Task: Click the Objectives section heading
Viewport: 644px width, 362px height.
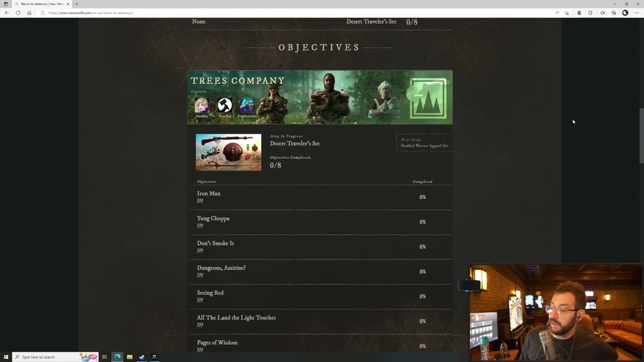Action: pyautogui.click(x=319, y=47)
